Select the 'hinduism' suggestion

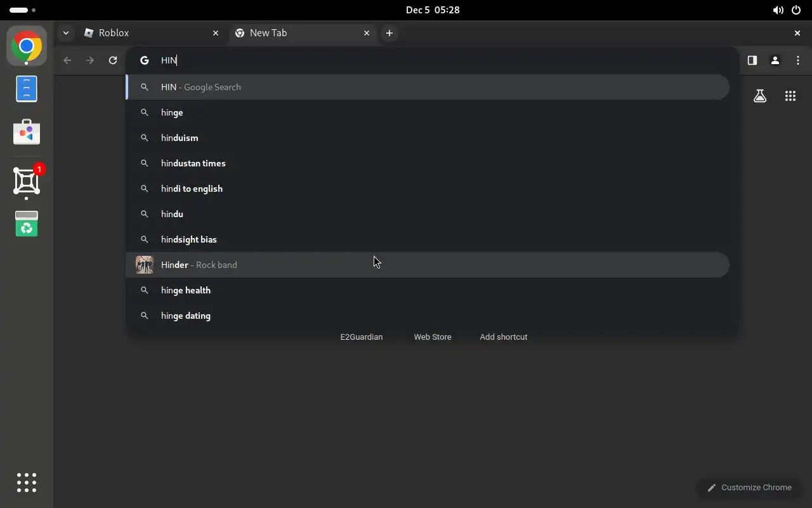pyautogui.click(x=428, y=138)
